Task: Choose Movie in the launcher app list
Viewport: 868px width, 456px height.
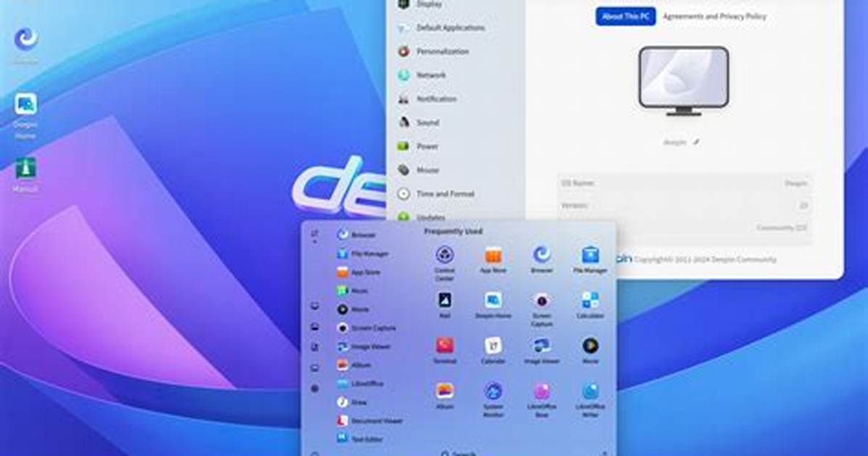Action: 353,309
